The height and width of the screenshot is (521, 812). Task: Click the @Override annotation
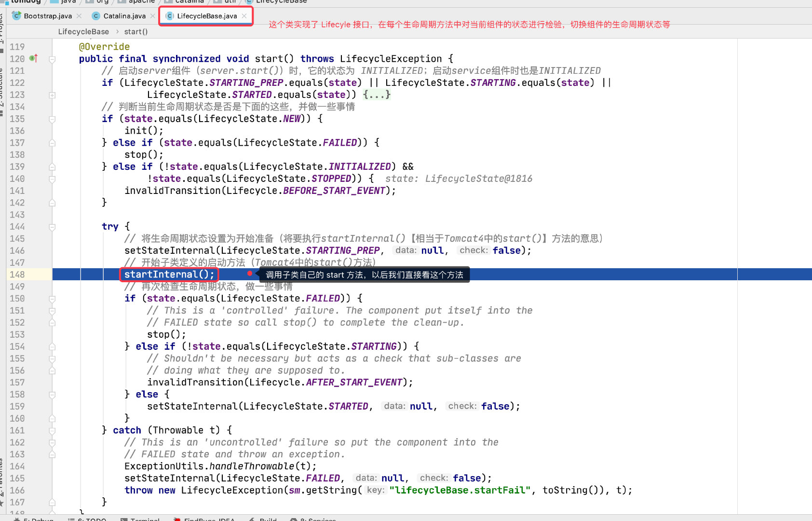[x=104, y=47]
